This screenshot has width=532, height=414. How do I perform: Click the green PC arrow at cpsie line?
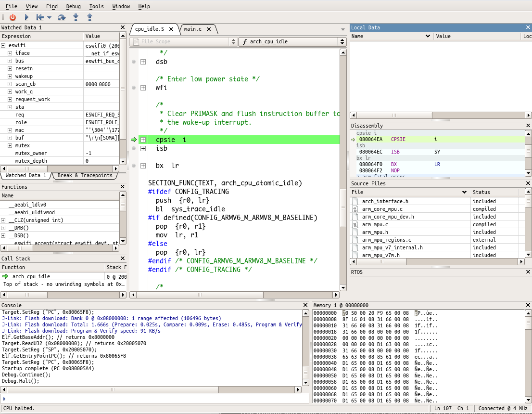coord(134,140)
